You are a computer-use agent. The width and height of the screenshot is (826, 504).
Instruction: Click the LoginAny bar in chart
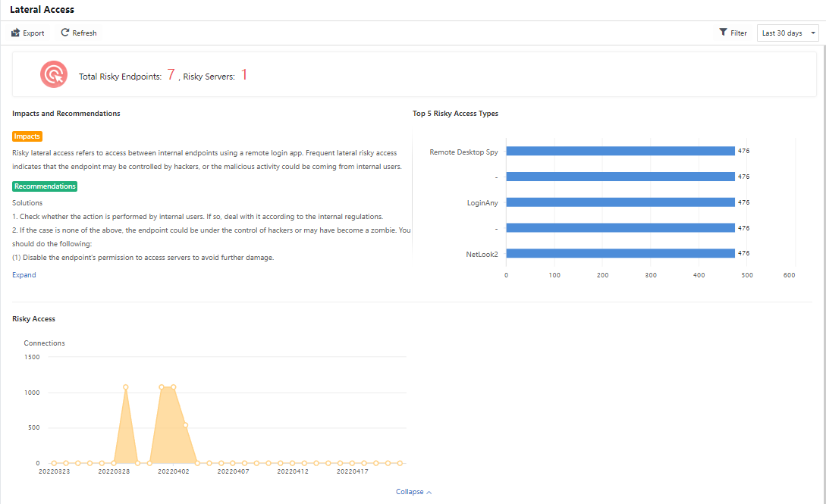(620, 202)
